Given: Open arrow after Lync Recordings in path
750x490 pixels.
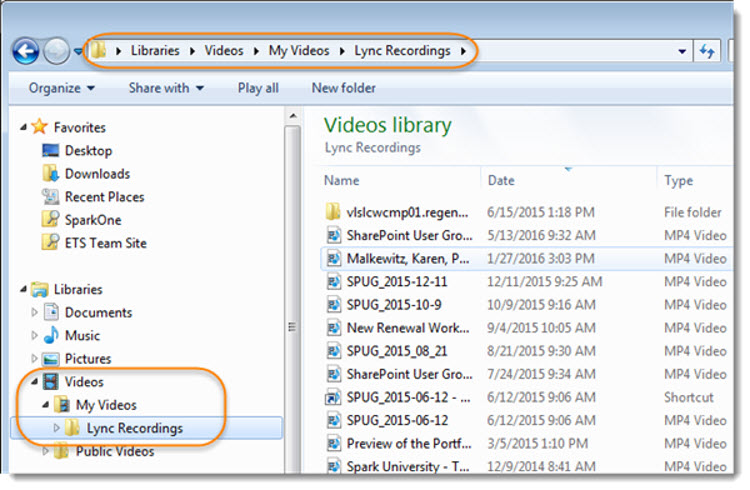Looking at the screenshot, I should pos(463,51).
